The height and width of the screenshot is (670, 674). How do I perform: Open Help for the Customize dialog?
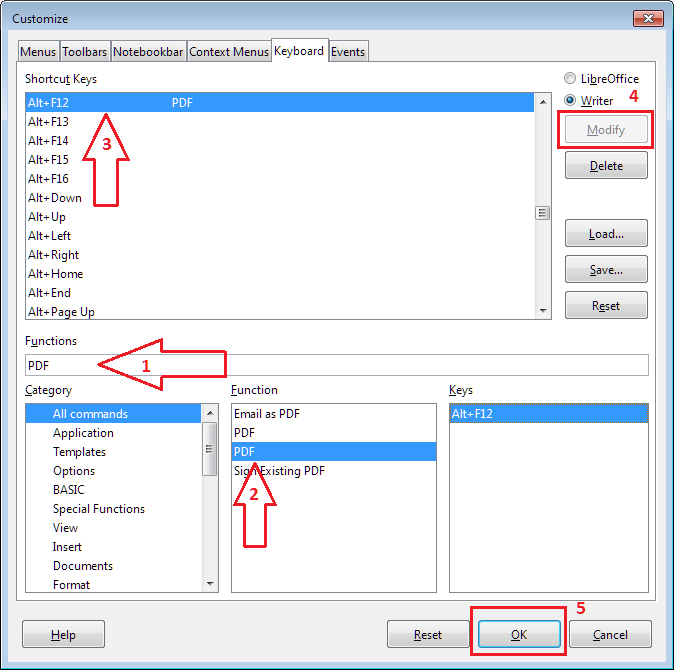[x=63, y=634]
